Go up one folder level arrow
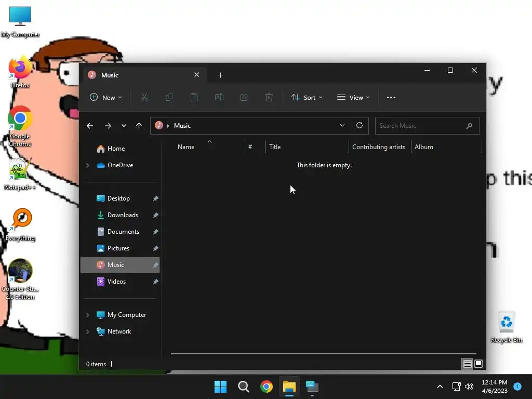Image resolution: width=532 pixels, height=399 pixels. (139, 126)
